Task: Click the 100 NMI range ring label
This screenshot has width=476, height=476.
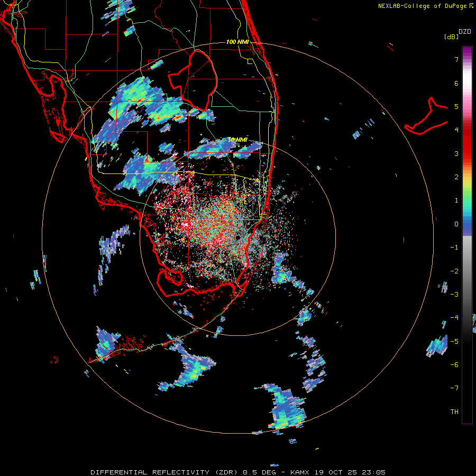Action: point(237,42)
